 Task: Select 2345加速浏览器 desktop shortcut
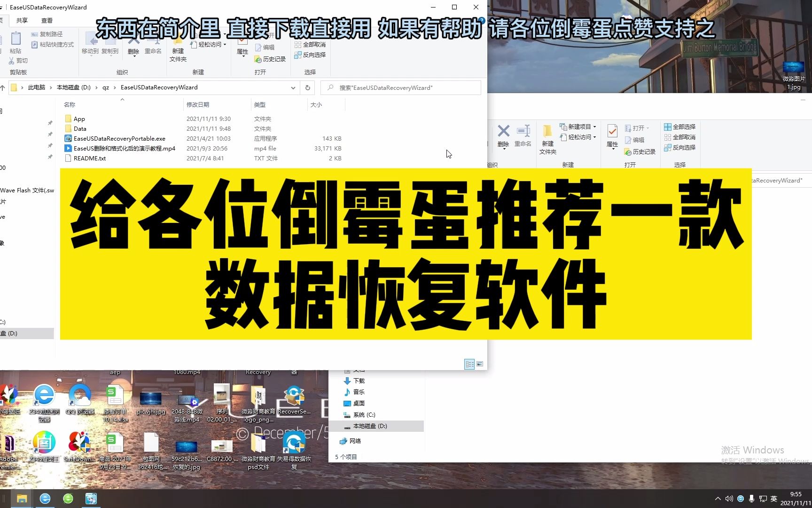coord(44,403)
